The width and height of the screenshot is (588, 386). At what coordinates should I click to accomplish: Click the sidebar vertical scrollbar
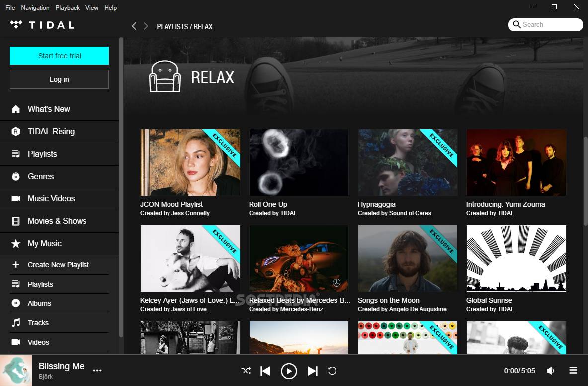click(x=121, y=188)
